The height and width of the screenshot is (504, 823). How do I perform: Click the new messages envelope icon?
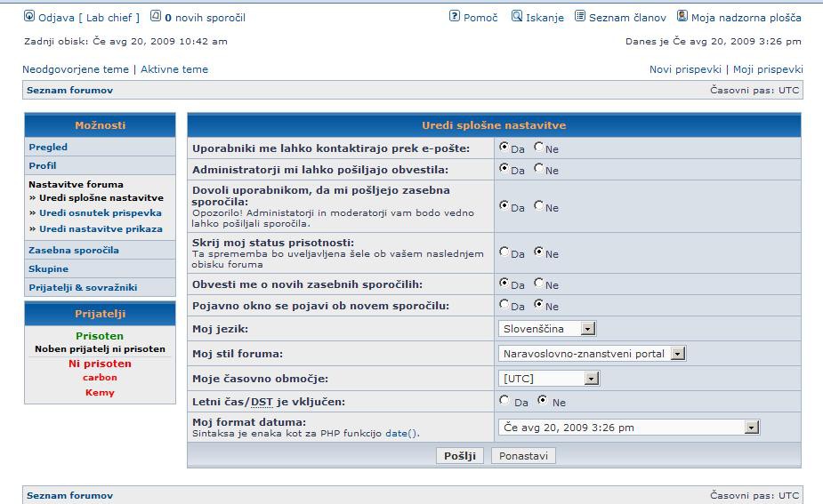pyautogui.click(x=156, y=17)
